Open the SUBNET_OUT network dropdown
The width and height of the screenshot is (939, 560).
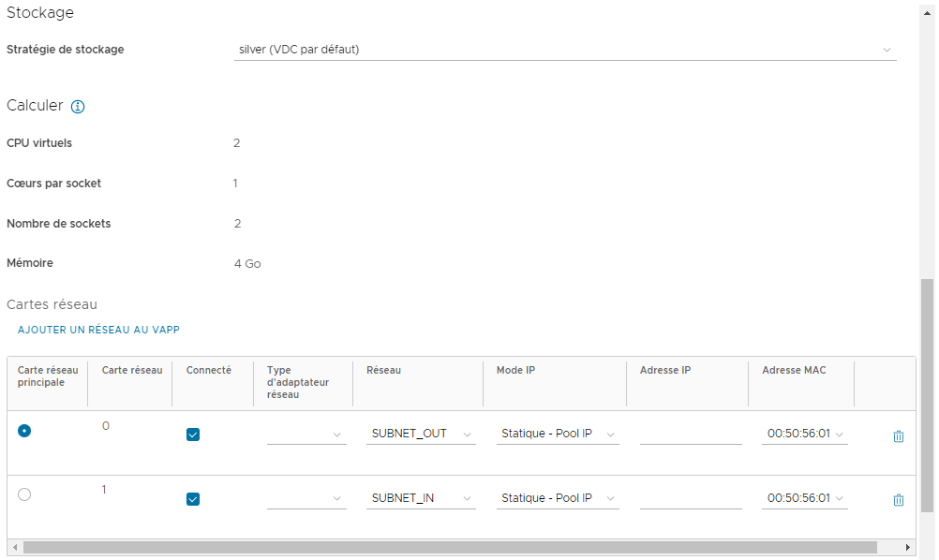pos(421,434)
